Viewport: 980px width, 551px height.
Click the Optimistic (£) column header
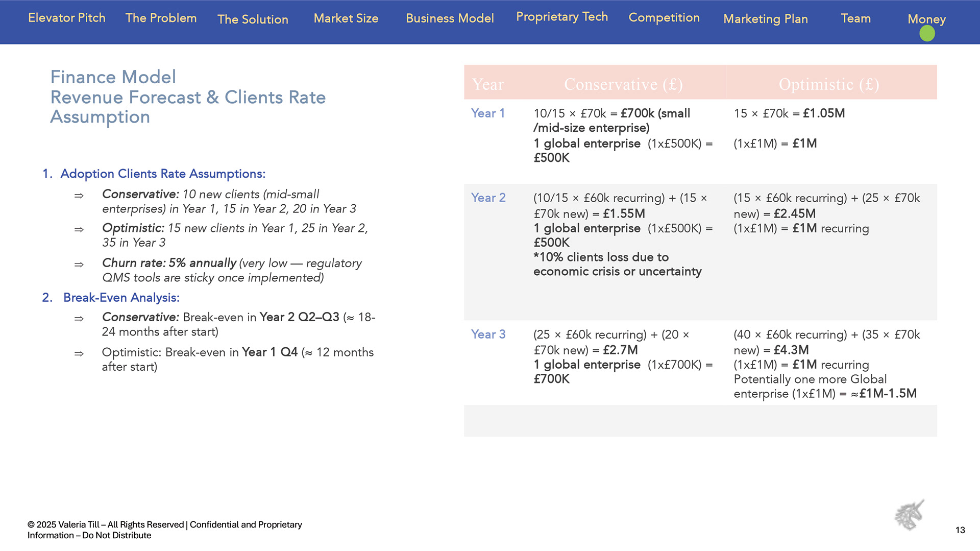click(829, 84)
